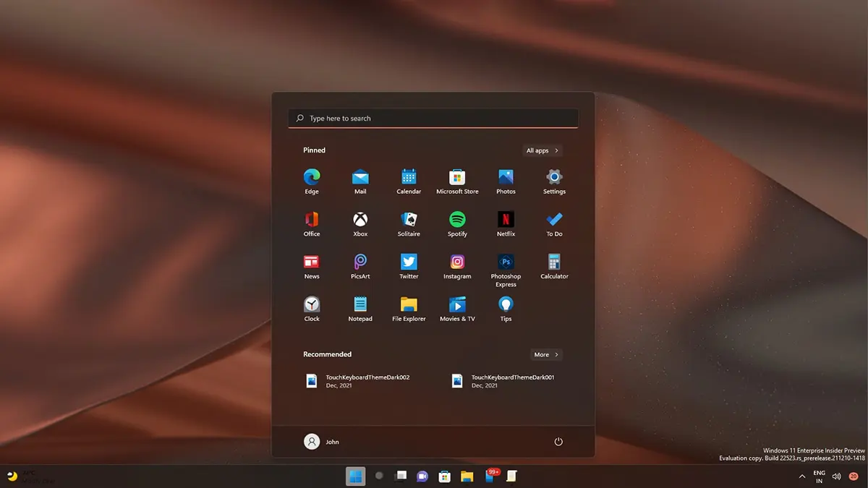868x488 pixels.
Task: Open the Calculator app
Action: pos(554,266)
